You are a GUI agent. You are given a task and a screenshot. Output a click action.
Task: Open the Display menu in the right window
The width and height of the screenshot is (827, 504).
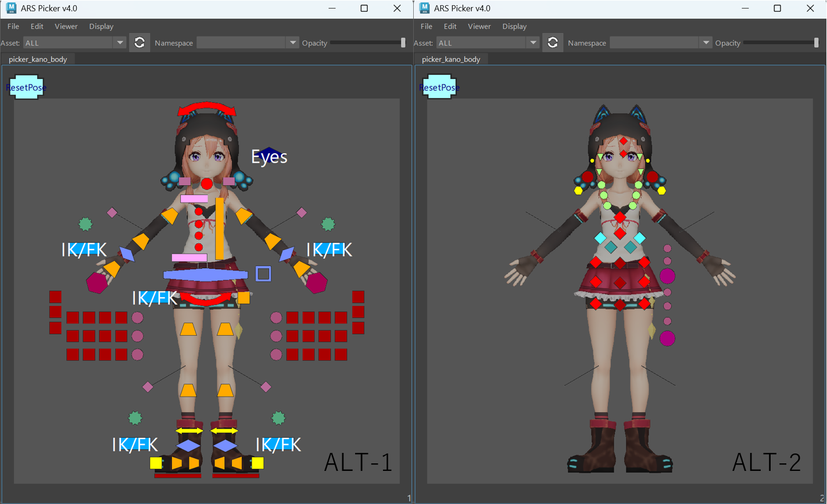[514, 26]
